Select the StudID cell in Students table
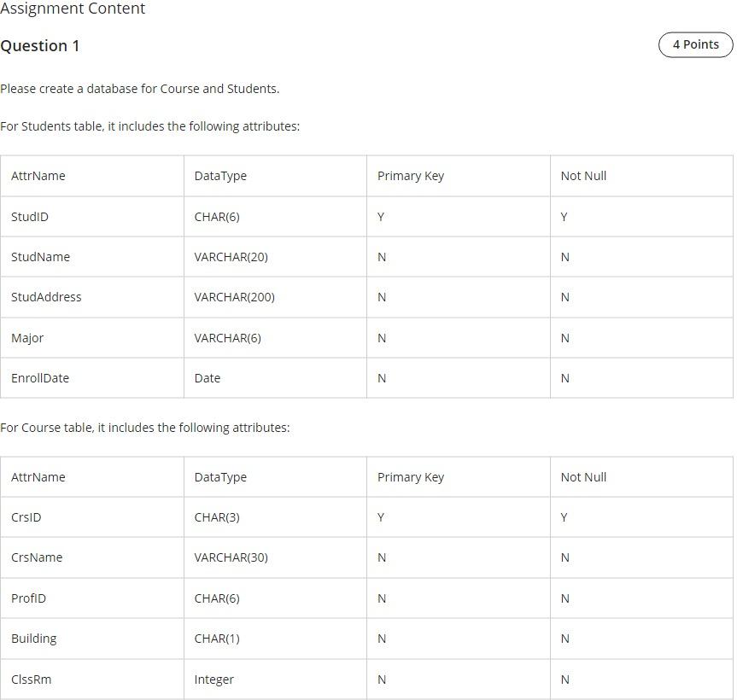This screenshot has height=700, width=737. click(92, 217)
